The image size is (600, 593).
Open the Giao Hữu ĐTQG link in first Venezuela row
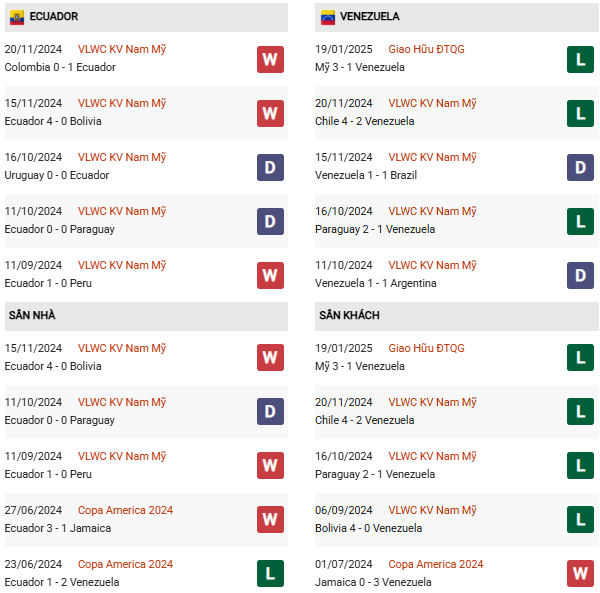coord(426,49)
